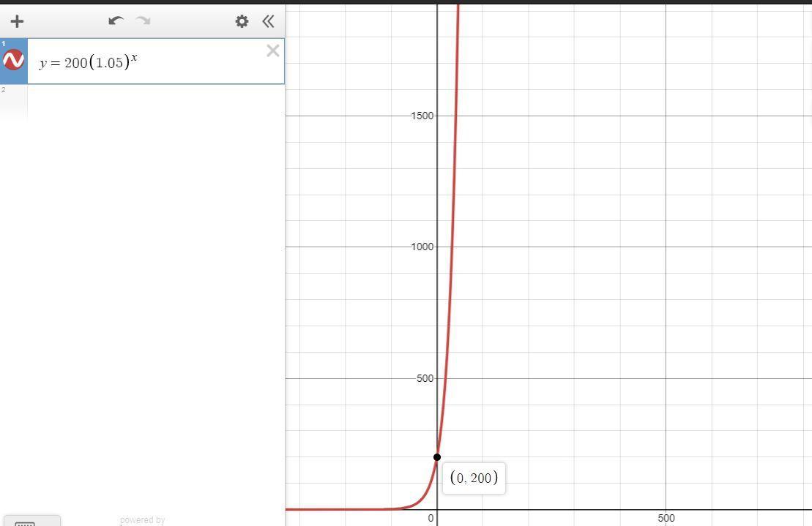
Task: Click the redo arrow
Action: [x=144, y=21]
